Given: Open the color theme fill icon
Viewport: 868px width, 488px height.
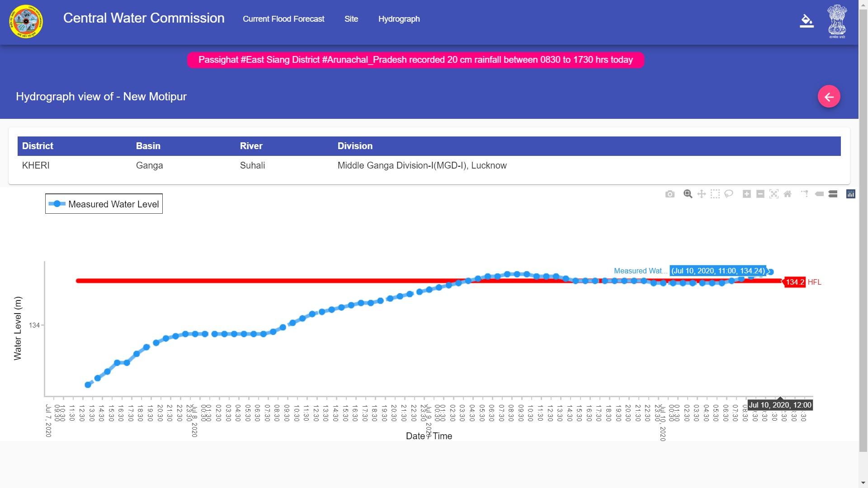Looking at the screenshot, I should (807, 21).
